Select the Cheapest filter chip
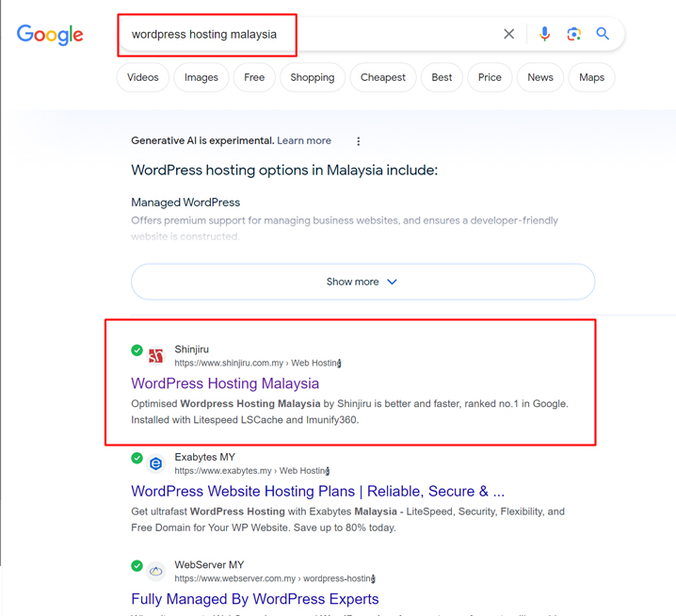Image resolution: width=676 pixels, height=616 pixels. coord(383,77)
